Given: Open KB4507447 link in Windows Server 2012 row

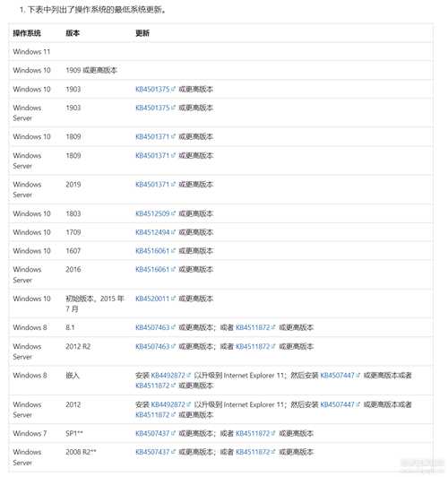Looking at the screenshot, I should click(x=340, y=404).
